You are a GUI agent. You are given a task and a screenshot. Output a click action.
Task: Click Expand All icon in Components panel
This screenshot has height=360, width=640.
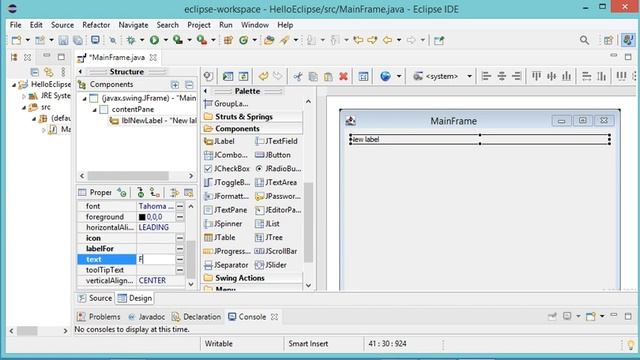175,84
